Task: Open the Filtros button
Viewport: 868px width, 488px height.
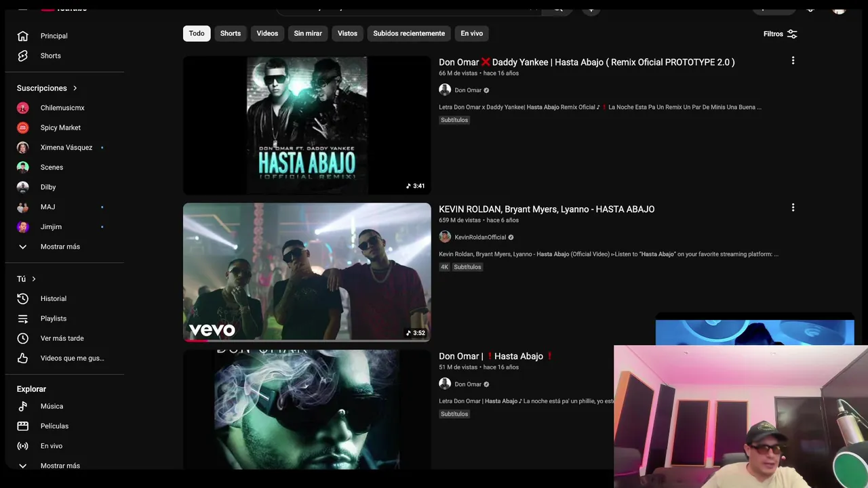Action: pyautogui.click(x=781, y=34)
